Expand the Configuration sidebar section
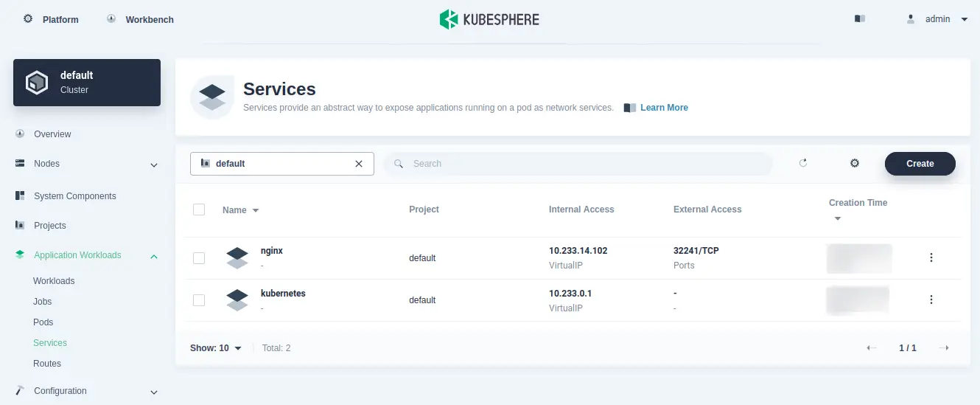This screenshot has width=980, height=405. (x=154, y=392)
